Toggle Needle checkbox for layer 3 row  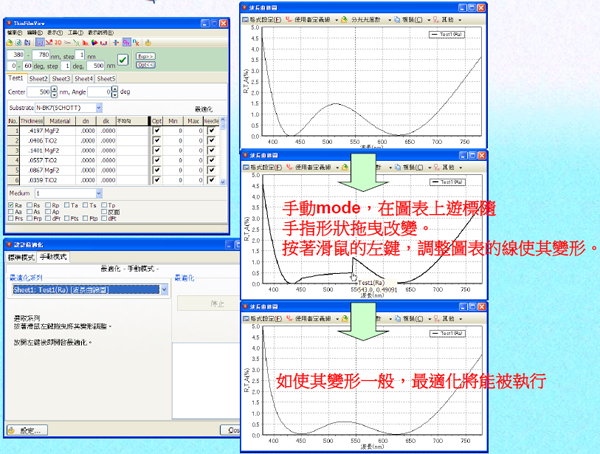click(212, 150)
